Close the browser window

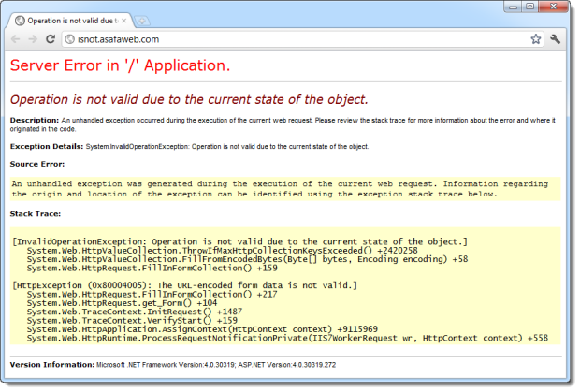click(x=554, y=7)
